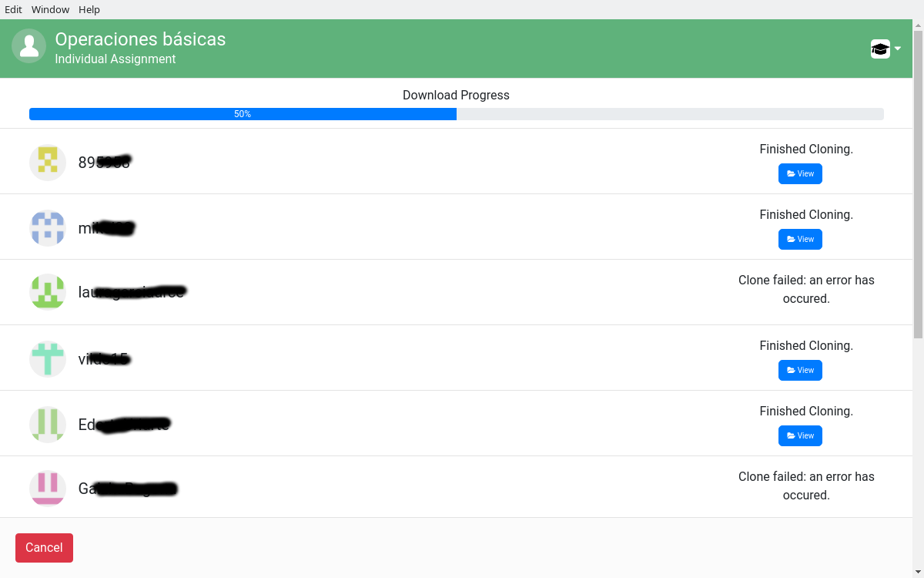Click the 50% download progress bar
The image size is (924, 578).
(243, 113)
